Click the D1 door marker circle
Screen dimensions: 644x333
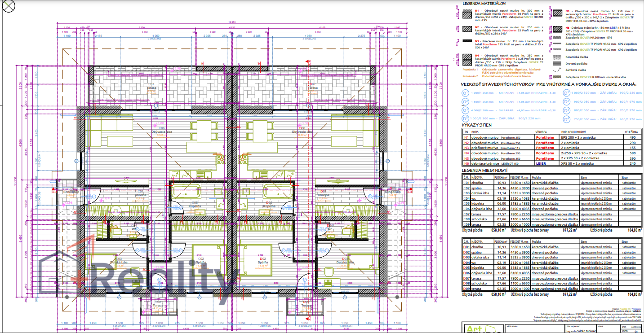coord(566,93)
